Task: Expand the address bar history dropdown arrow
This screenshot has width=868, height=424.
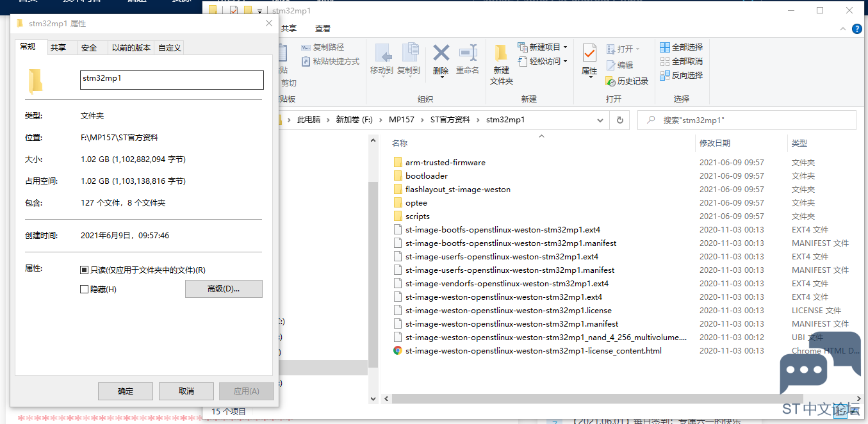Action: [600, 120]
